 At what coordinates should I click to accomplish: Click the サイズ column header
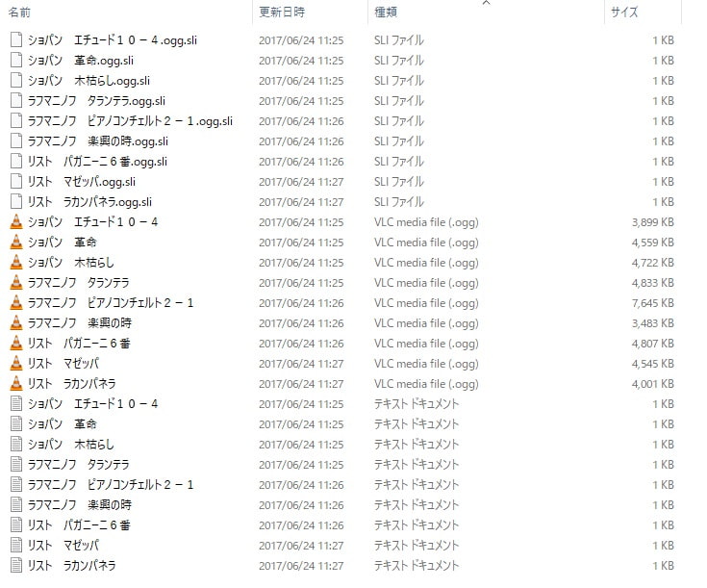tap(624, 13)
